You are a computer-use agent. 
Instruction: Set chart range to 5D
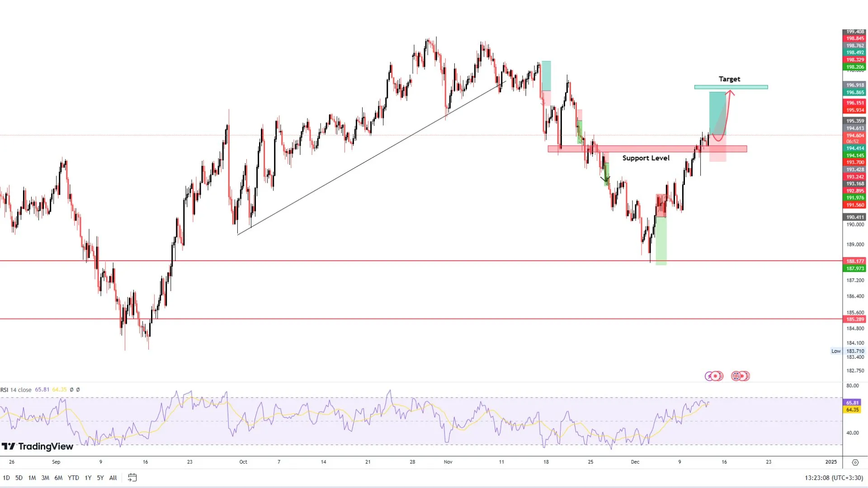click(19, 478)
